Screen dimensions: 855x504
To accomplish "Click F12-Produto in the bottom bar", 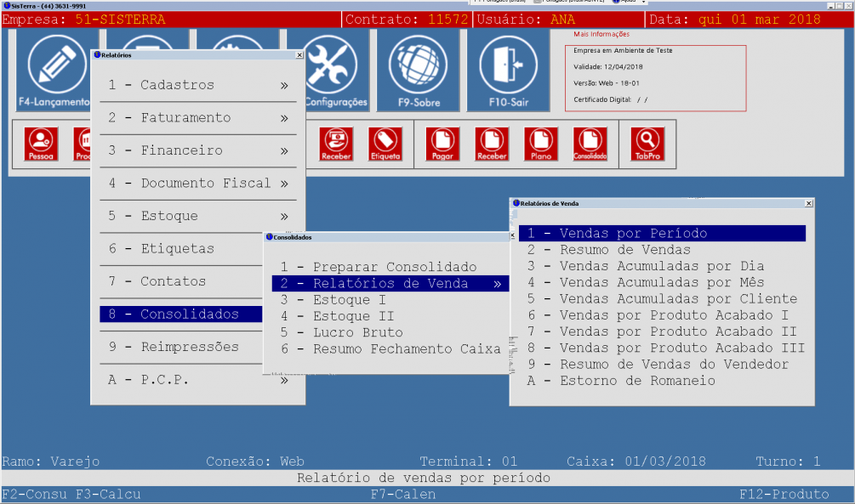I will 784,495.
